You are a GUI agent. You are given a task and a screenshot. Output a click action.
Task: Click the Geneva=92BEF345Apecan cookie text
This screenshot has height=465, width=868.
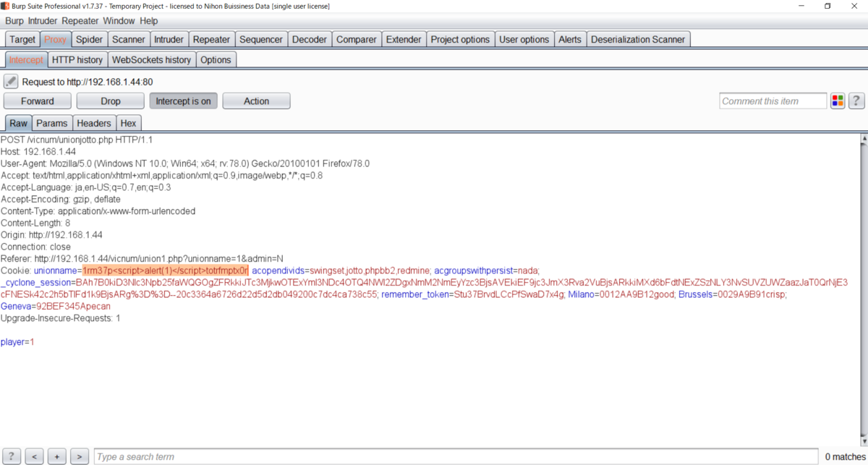tap(56, 306)
